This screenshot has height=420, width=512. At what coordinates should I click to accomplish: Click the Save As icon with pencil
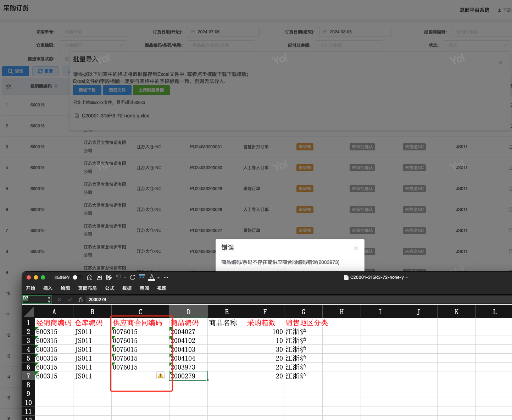(x=109, y=277)
